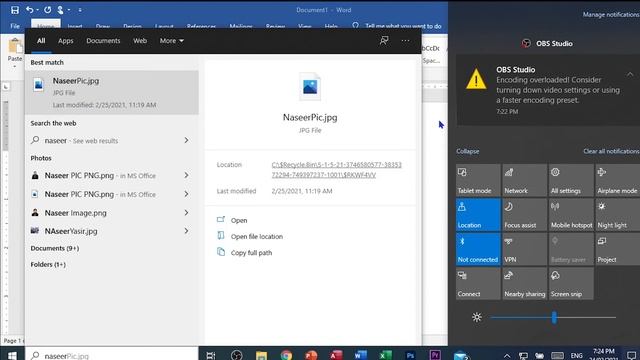Toggle Mobile hotspot quick action

pos(571,215)
